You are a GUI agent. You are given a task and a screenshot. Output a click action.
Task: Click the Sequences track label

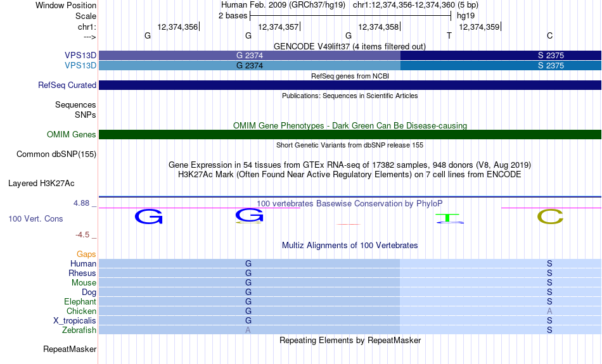click(x=75, y=104)
